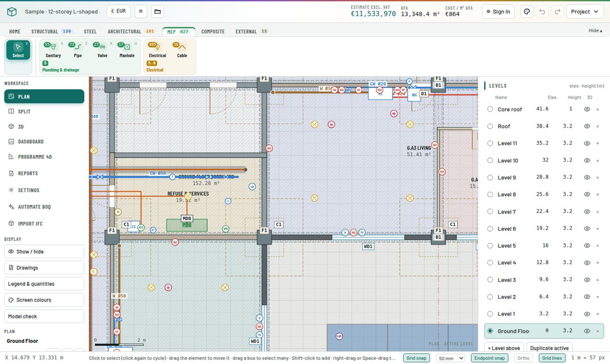610x364 pixels.
Task: Switch to the Architectural tab
Action: [x=131, y=31]
